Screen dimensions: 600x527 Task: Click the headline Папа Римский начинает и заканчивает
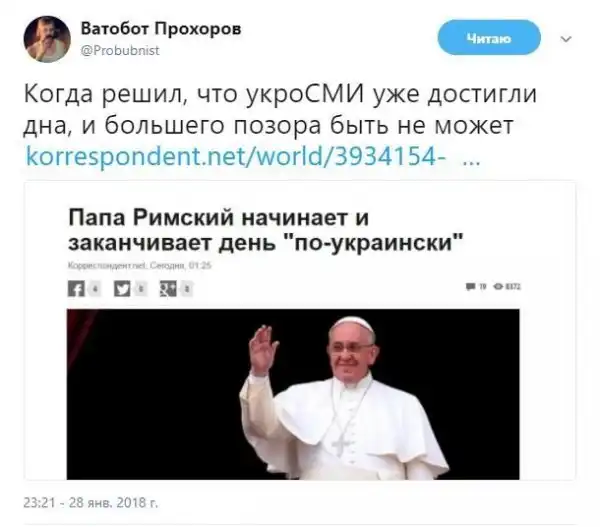266,230
